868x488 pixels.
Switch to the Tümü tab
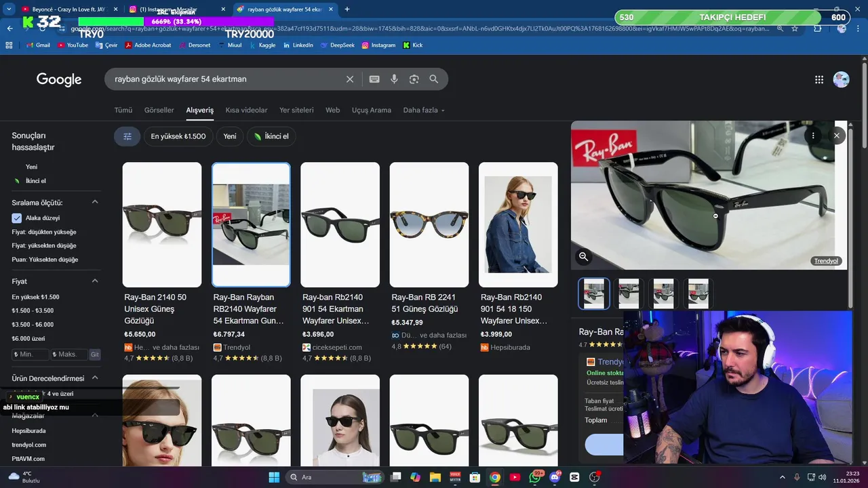123,110
